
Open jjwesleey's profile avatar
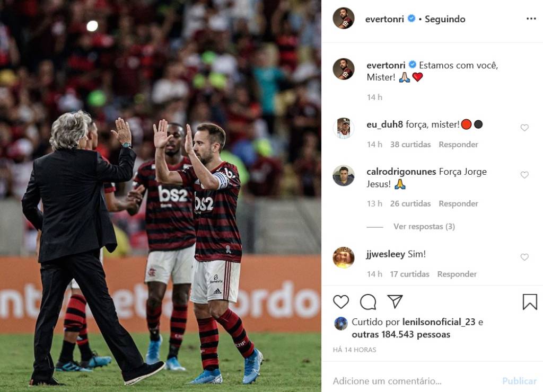pos(344,257)
